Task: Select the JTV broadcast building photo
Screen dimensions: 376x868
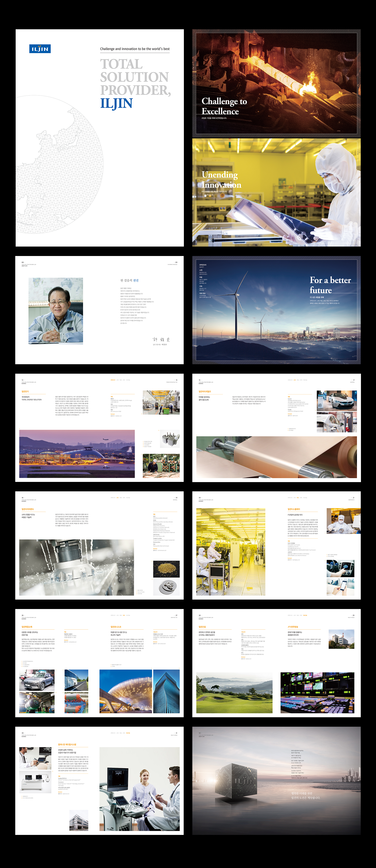Action: (342, 639)
